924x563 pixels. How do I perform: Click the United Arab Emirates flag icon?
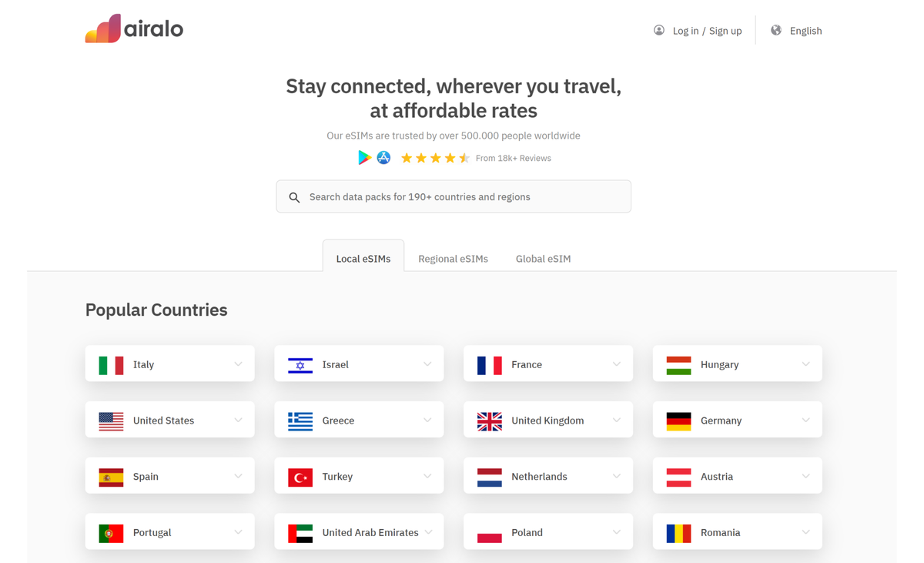pyautogui.click(x=300, y=533)
